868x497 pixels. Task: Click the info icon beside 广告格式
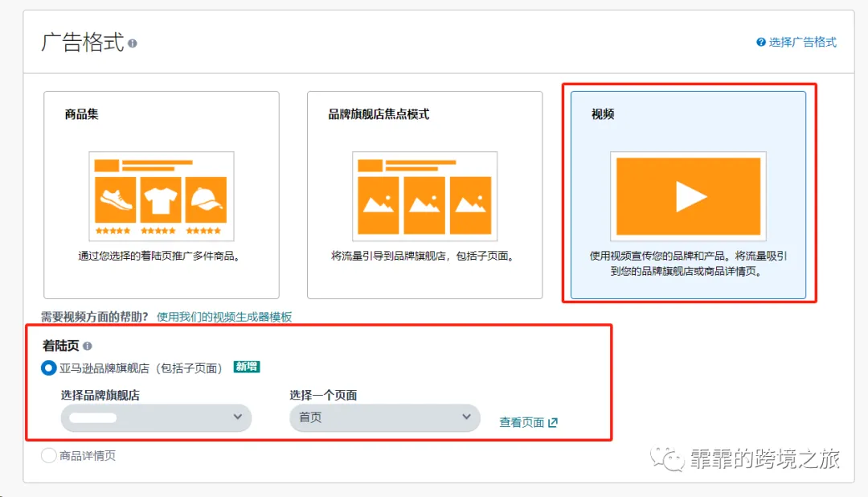point(133,43)
